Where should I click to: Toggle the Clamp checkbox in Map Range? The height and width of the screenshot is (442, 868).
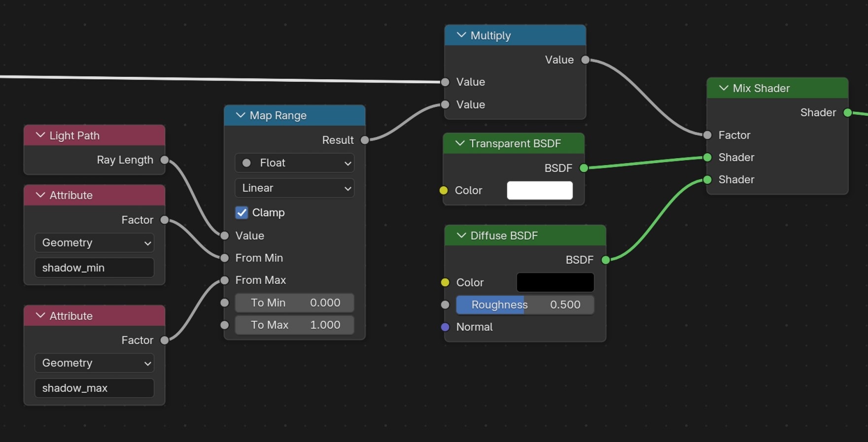(242, 212)
